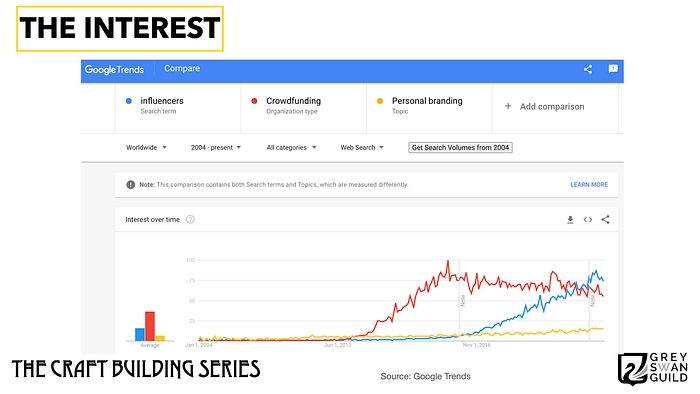The width and height of the screenshot is (700, 394).
Task: Download the Interest over time chart data
Action: click(x=570, y=220)
